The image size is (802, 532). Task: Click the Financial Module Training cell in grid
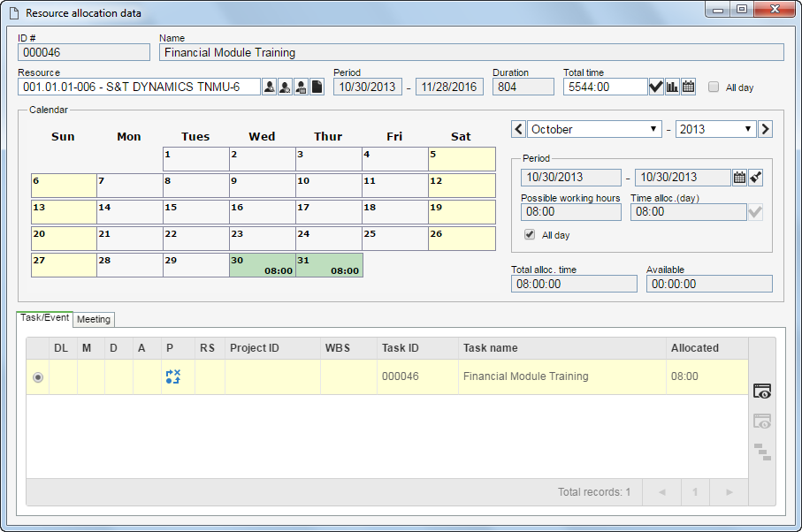(562, 376)
